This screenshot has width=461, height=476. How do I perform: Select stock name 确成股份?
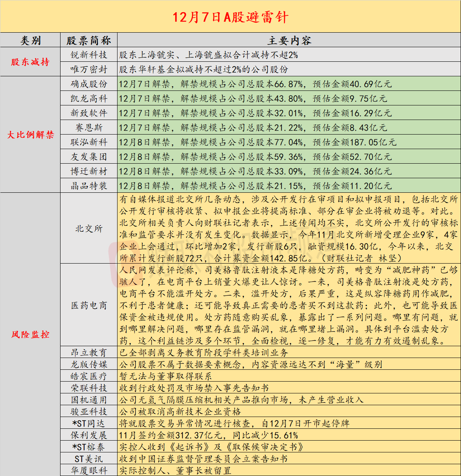pyautogui.click(x=89, y=84)
